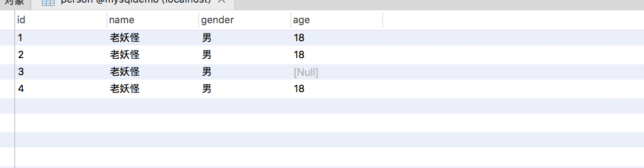Screen dimensions: 644x168
Task: Click the id column header
Action: [61, 20]
